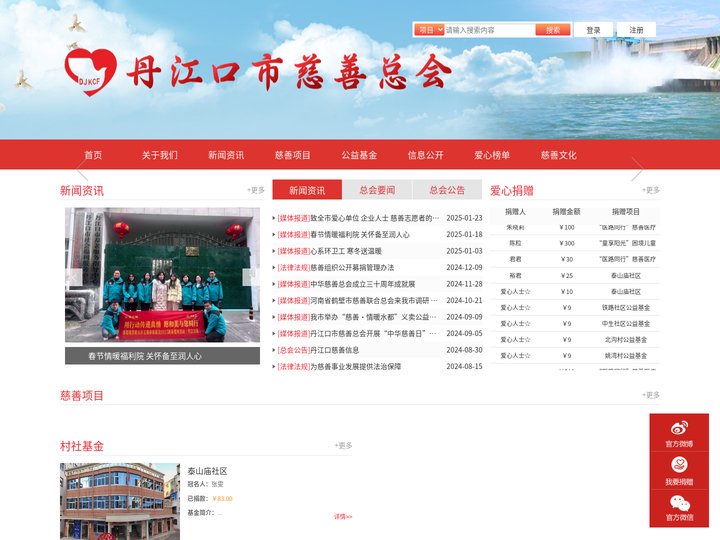The width and height of the screenshot is (720, 540).
Task: Open news item 丹江口慈善信息
Action: click(335, 350)
